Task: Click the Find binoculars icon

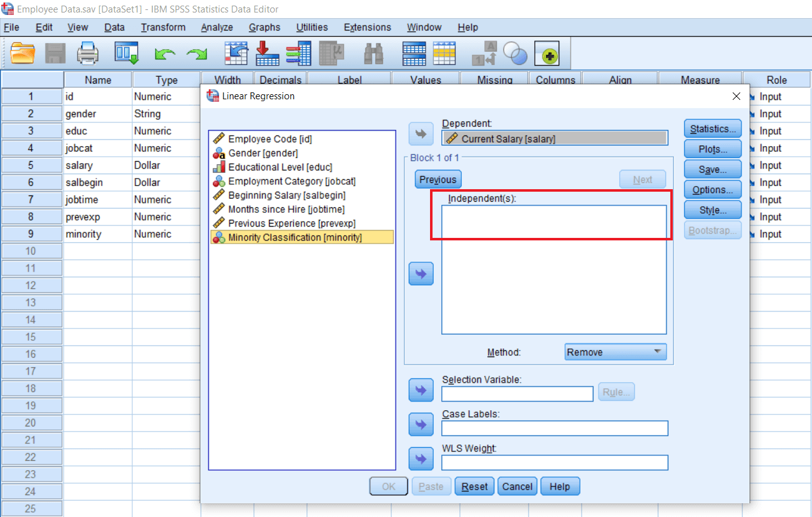Action: 374,54
